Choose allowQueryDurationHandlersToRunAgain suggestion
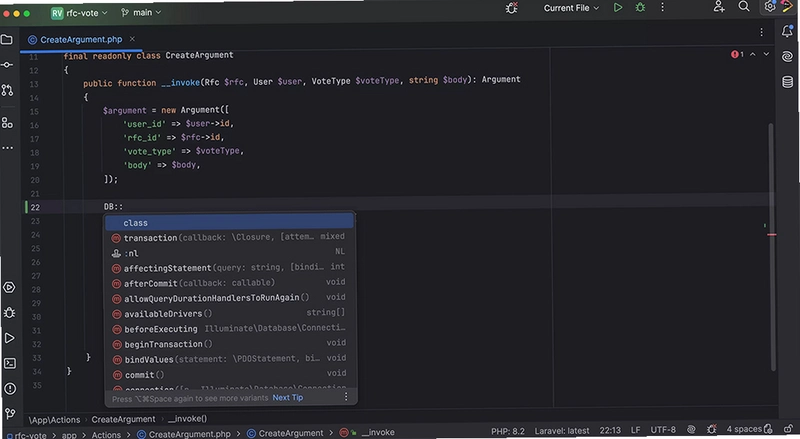 pyautogui.click(x=229, y=298)
